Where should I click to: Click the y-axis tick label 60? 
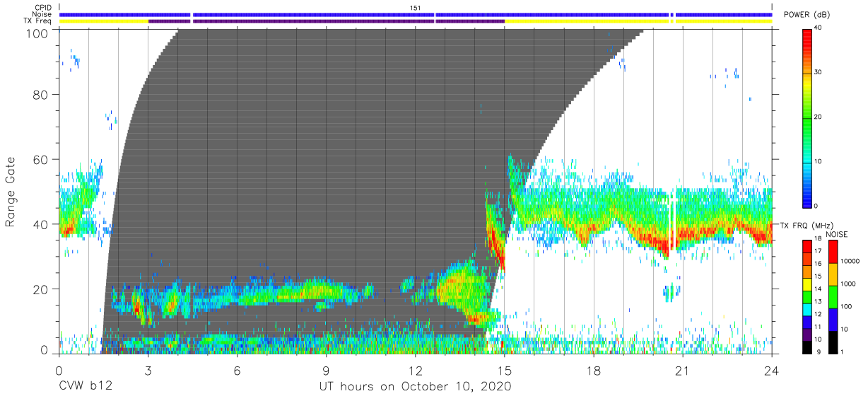[40, 159]
